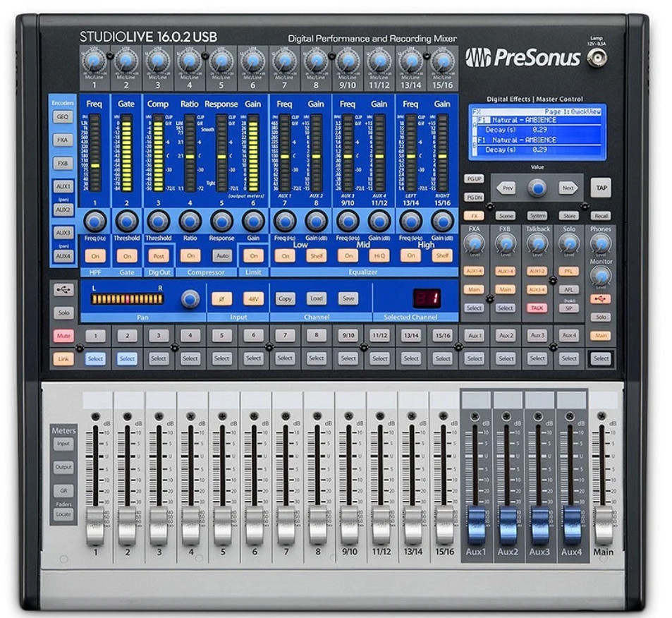Click the Phones Level knob

(x=601, y=243)
